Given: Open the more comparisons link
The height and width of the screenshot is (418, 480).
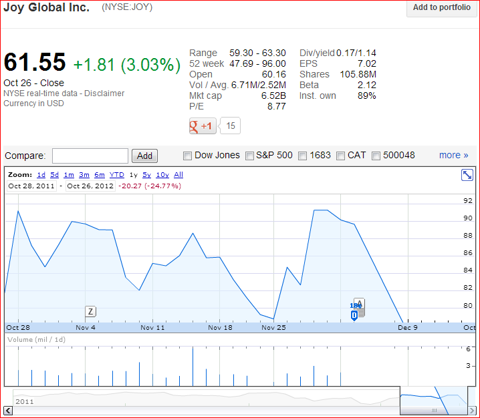Looking at the screenshot, I should (x=454, y=155).
